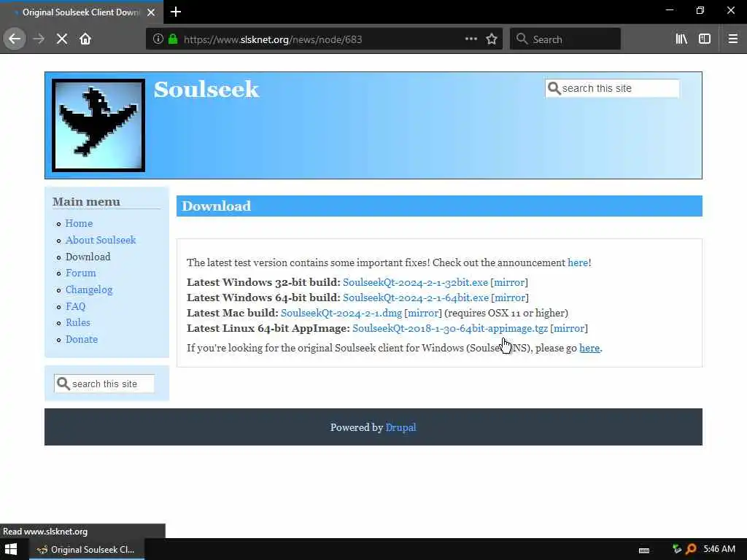Open Home in Main menu
This screenshot has width=747, height=560.
79,223
